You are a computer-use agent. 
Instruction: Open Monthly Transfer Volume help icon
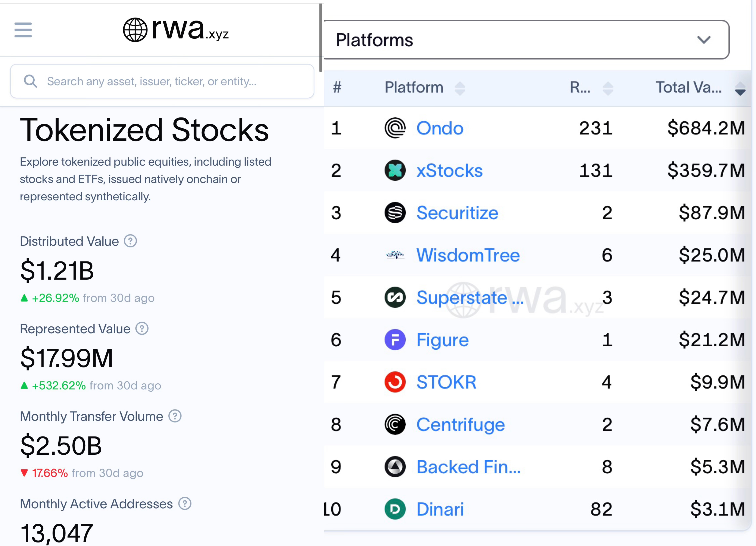175,416
